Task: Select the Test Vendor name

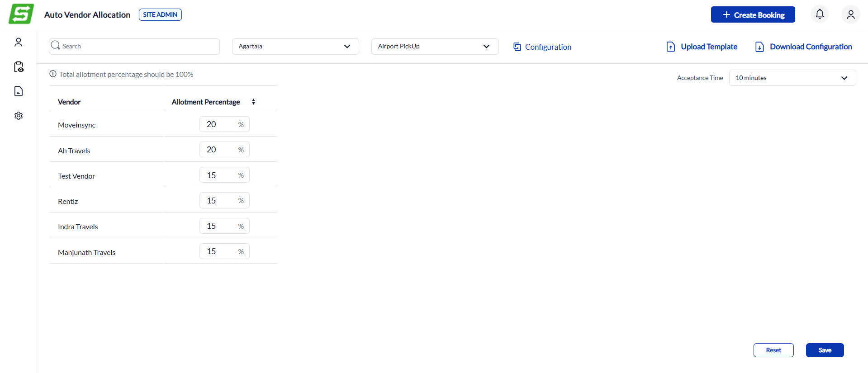Action: tap(76, 176)
